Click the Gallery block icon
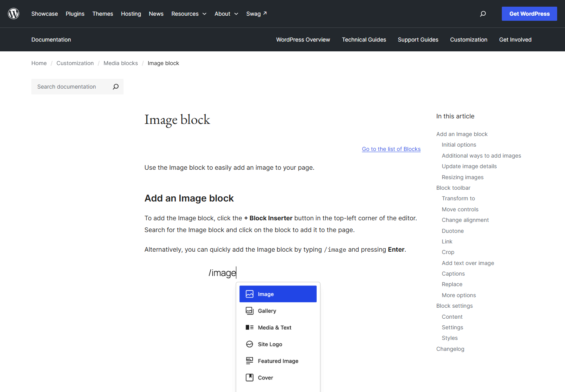 250,311
